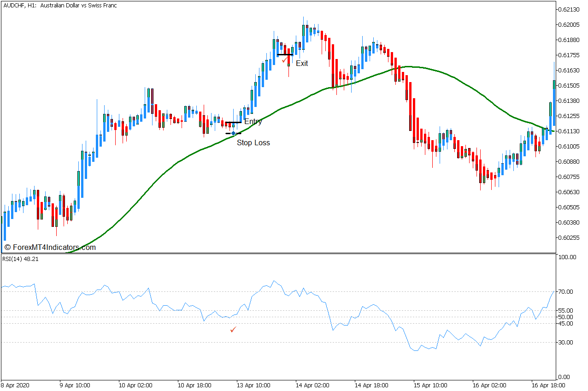Click the 15 Apr 10:00 time label
The width and height of the screenshot is (588, 391).
tap(430, 385)
